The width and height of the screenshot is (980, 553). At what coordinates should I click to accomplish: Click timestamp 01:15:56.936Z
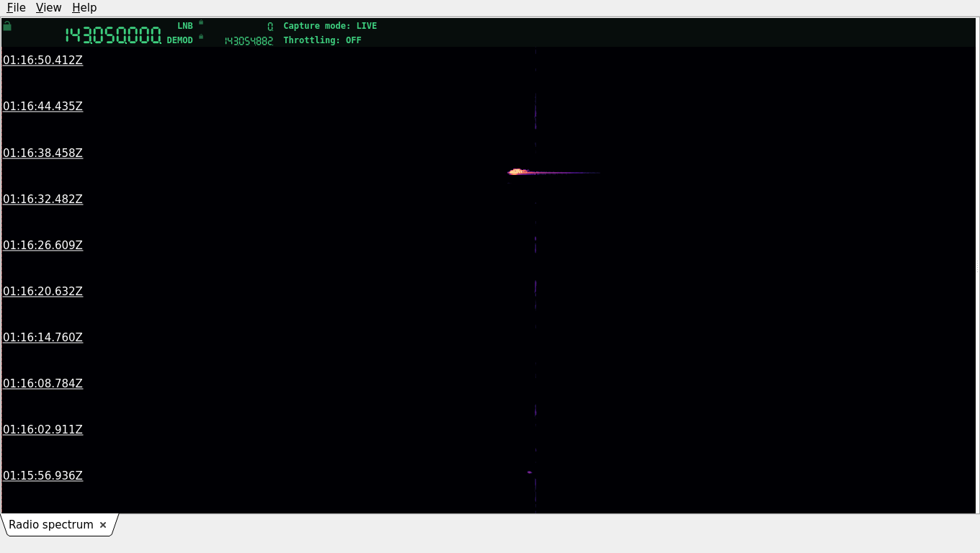(x=43, y=475)
